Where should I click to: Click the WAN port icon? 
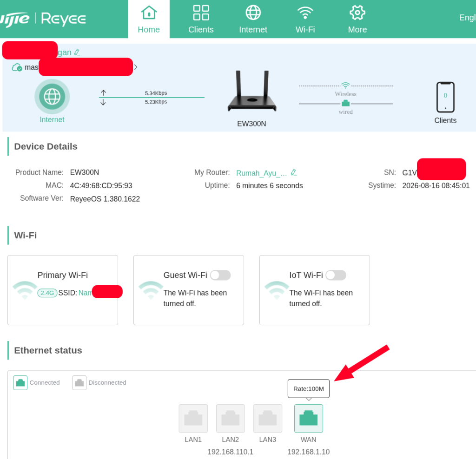[x=309, y=418]
